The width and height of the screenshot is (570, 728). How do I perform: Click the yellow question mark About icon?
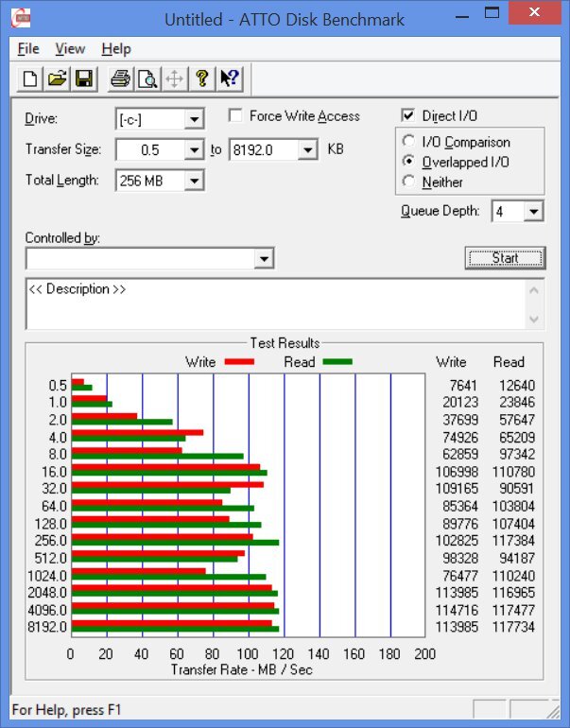pyautogui.click(x=201, y=79)
